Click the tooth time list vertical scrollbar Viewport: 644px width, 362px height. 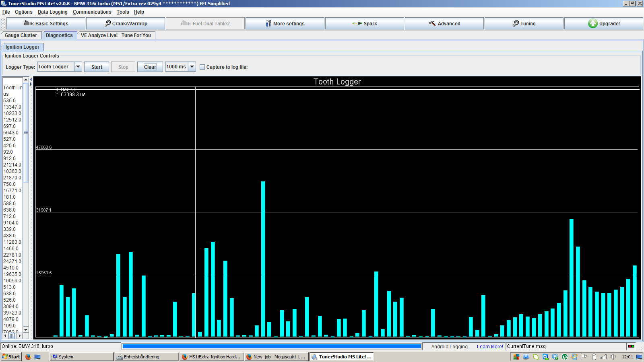(x=26, y=132)
